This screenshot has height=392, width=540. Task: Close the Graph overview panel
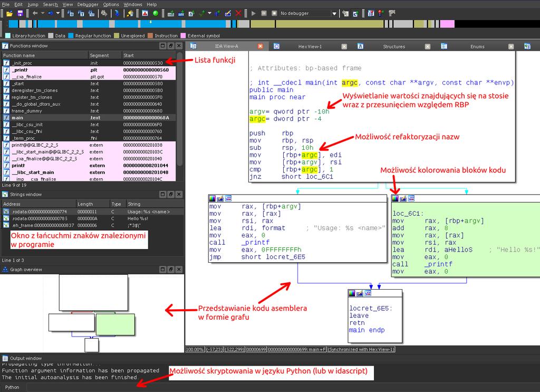(179, 270)
